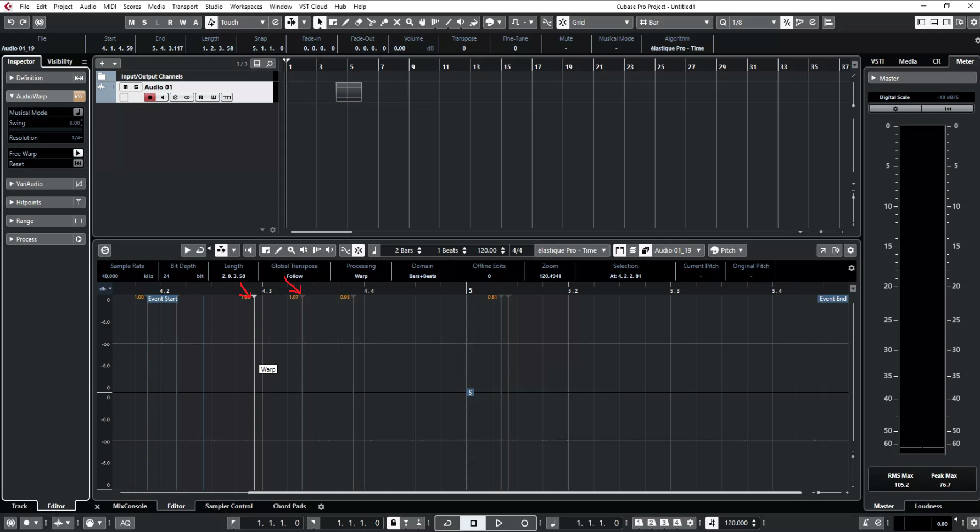
Task: Switch to the Chord Pads tab
Action: tap(289, 506)
